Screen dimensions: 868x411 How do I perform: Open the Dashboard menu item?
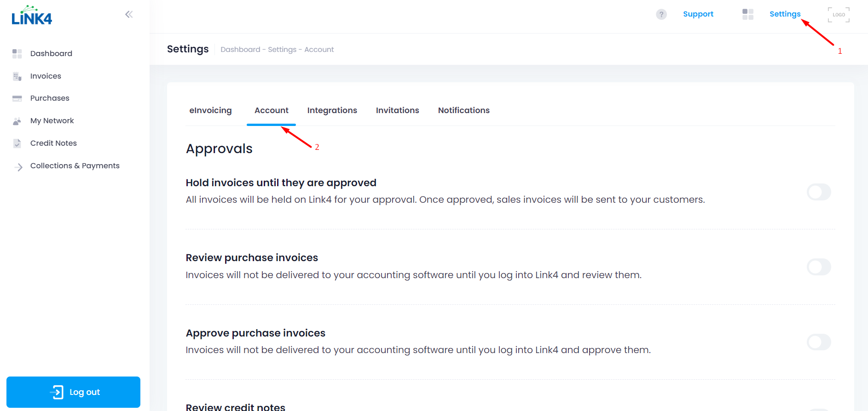tap(51, 53)
